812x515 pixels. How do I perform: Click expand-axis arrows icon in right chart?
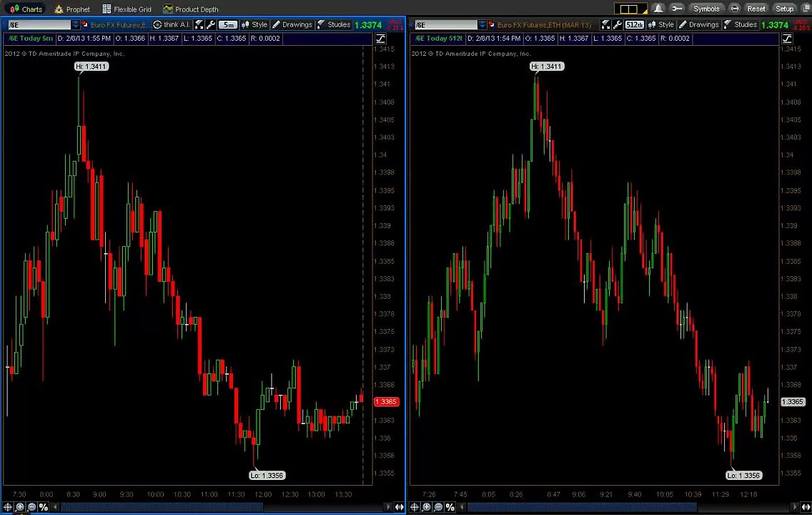point(806,507)
